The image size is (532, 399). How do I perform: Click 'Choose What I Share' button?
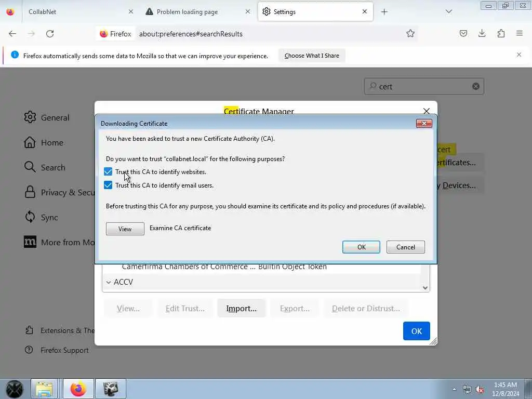(x=312, y=56)
